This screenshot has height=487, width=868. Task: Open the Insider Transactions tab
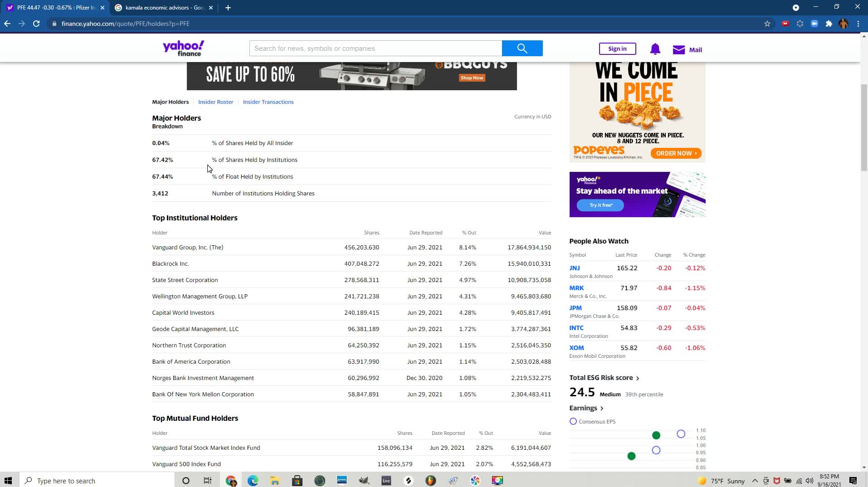click(268, 102)
